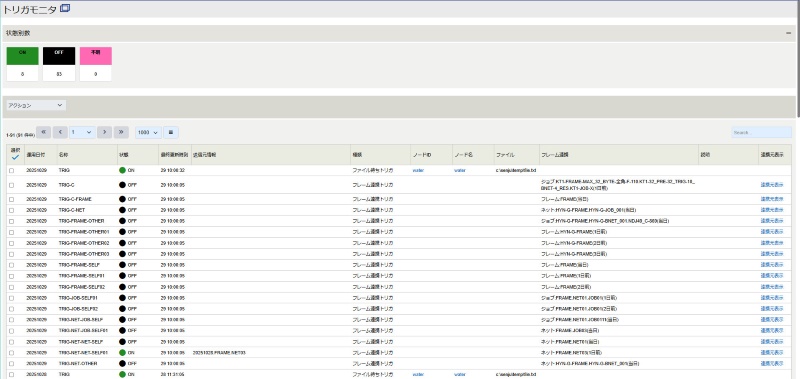The height and width of the screenshot is (379, 800).
Task: Open 連携元表示 link for TRIG-NET-OTHER row
Action: point(772,364)
